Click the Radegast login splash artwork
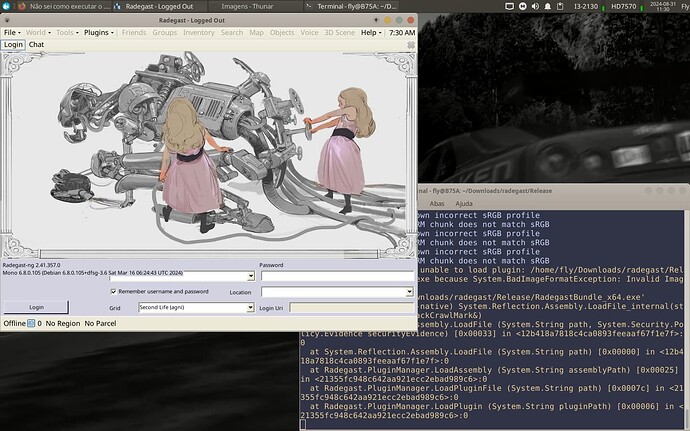The width and height of the screenshot is (690, 431). [x=209, y=155]
